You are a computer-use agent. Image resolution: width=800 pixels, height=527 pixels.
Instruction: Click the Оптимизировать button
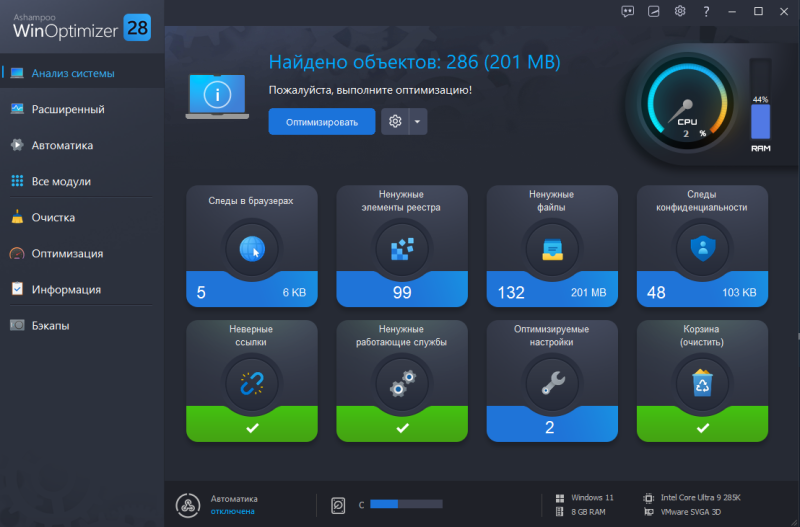tap(321, 122)
